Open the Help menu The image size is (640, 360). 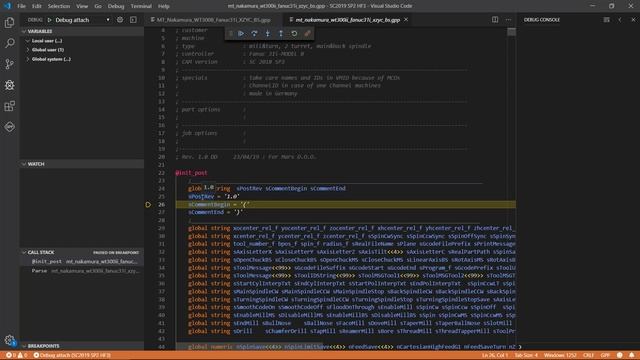pos(164,6)
